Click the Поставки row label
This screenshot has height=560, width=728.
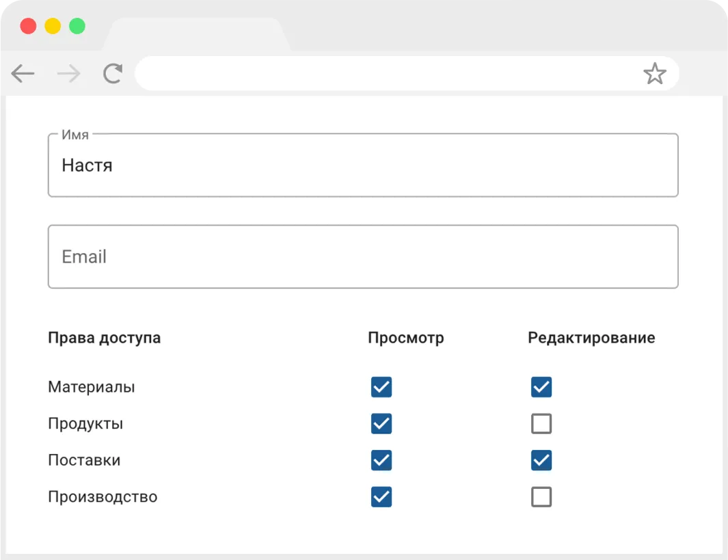(x=84, y=460)
